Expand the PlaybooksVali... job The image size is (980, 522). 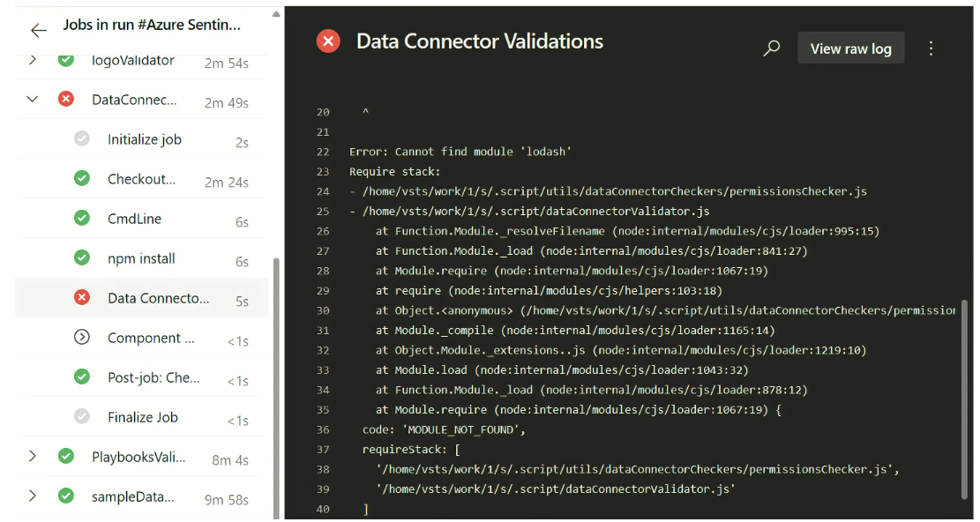tap(33, 457)
